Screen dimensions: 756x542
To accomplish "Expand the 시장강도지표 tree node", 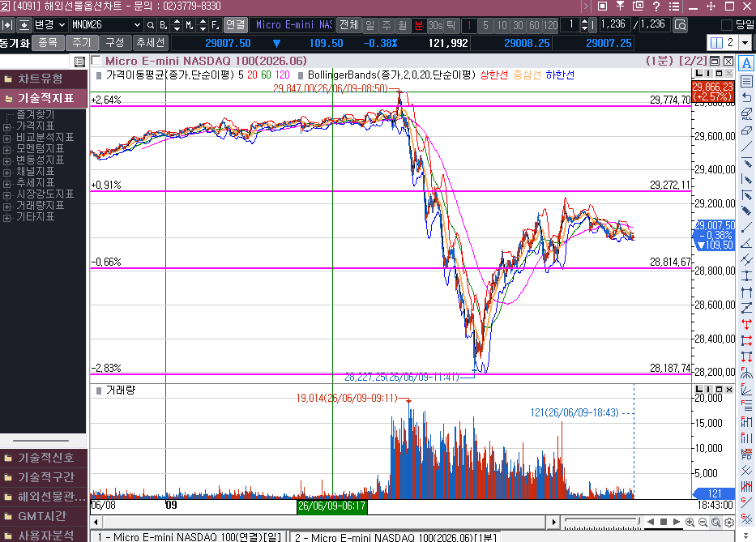I will pyautogui.click(x=6, y=195).
